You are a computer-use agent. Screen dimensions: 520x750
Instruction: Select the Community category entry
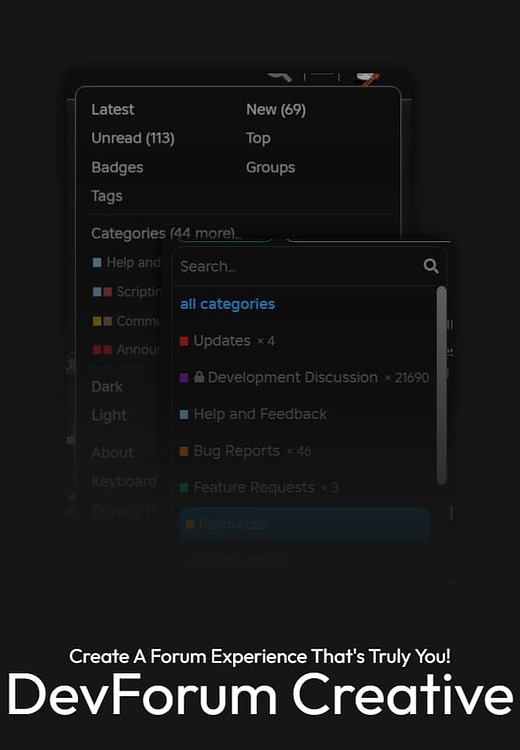pos(126,321)
